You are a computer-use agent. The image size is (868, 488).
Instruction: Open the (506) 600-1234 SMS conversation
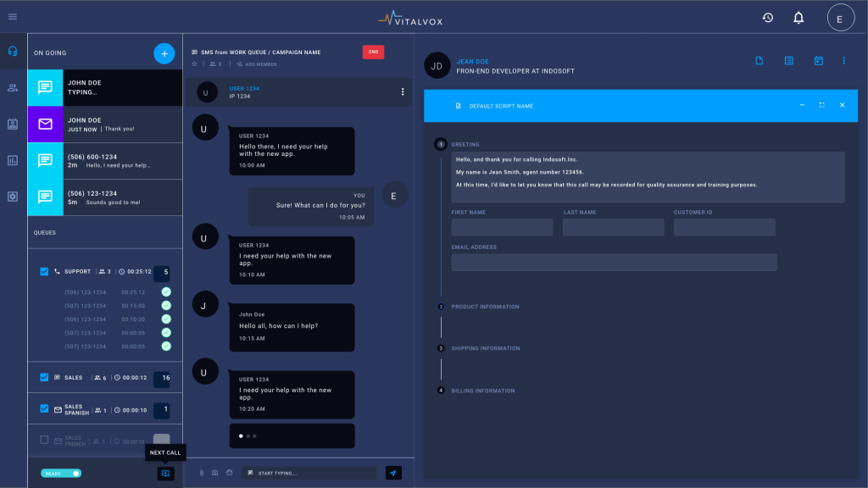(x=105, y=161)
